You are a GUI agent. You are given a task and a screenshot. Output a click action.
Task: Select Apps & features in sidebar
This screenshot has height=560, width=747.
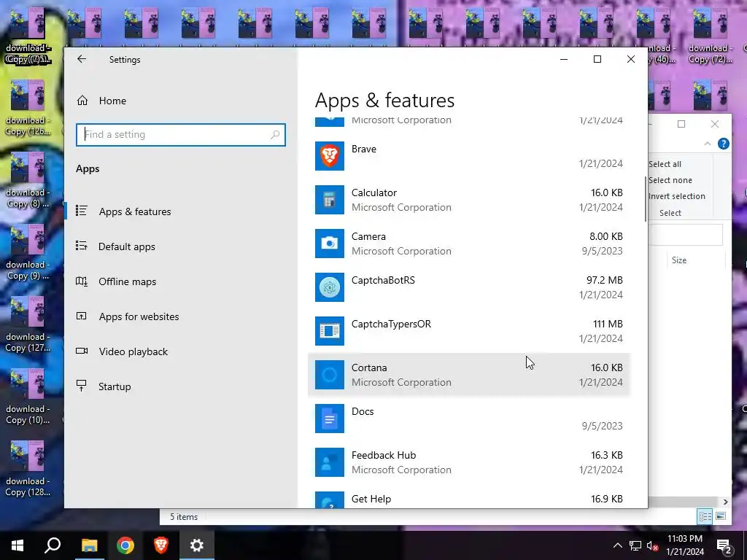point(135,211)
